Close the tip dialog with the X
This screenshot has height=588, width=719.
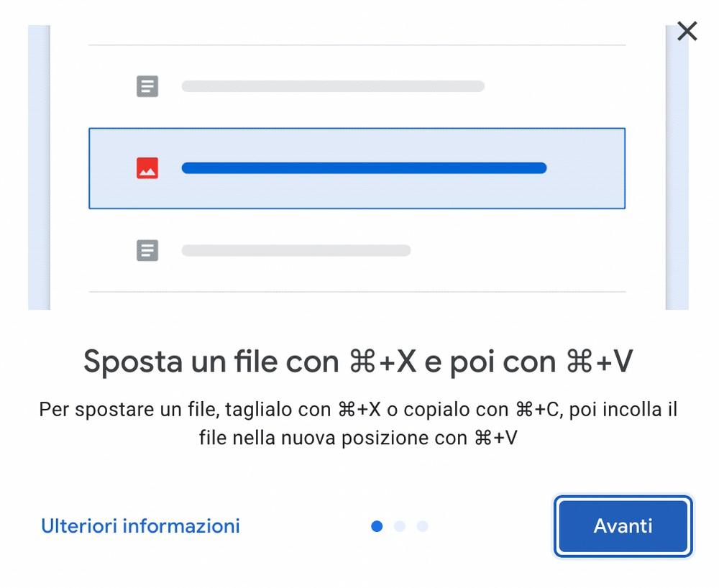(687, 31)
